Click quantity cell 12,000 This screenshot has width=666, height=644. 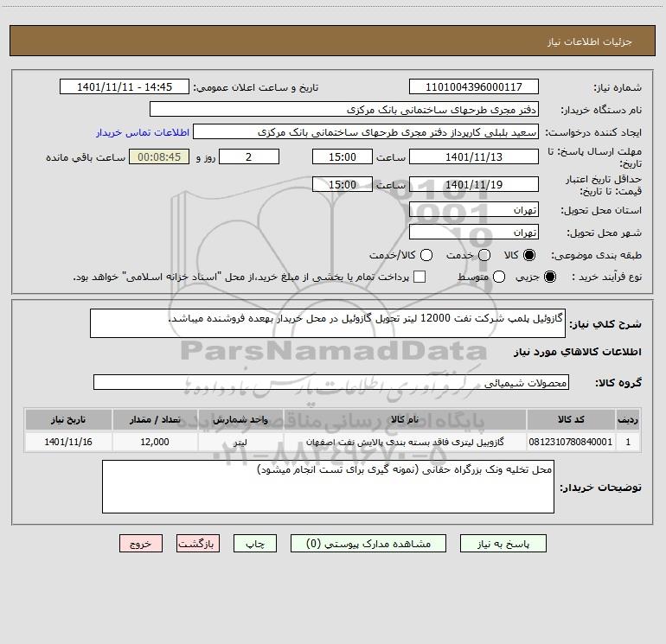point(155,442)
